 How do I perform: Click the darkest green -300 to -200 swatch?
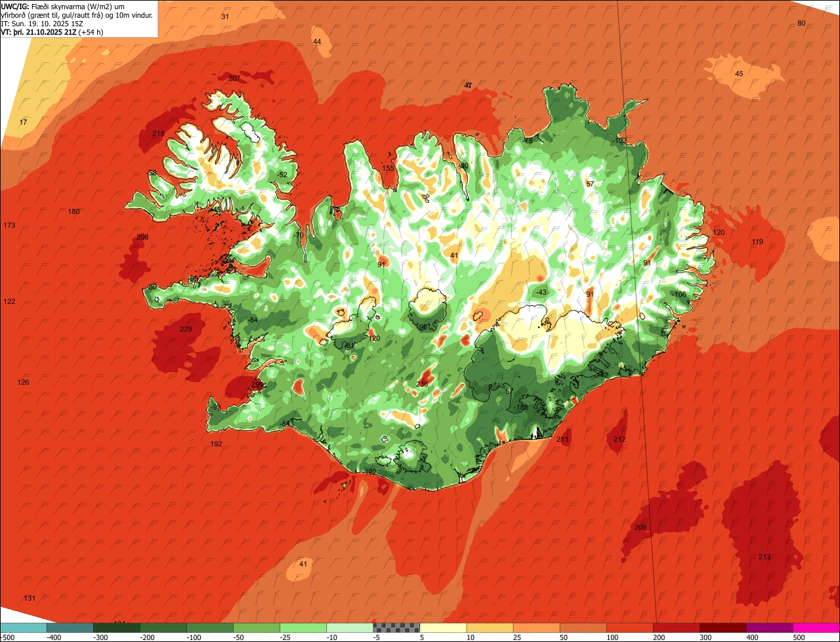(x=117, y=628)
